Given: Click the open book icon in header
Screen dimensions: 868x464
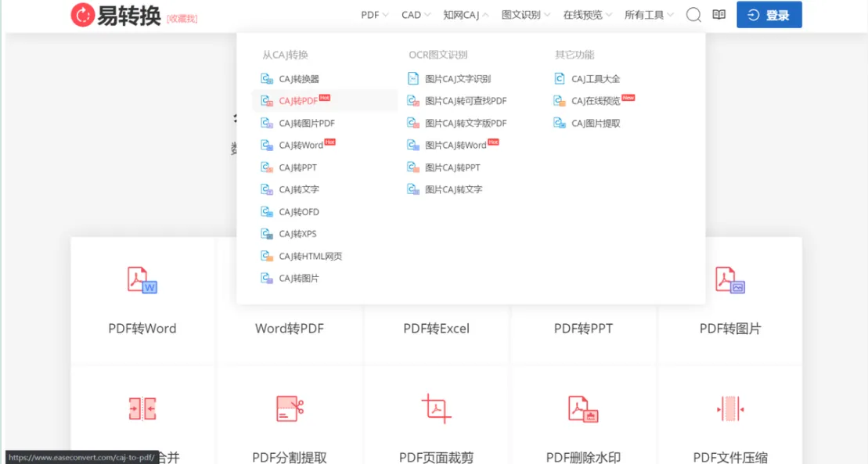Looking at the screenshot, I should pos(719,15).
